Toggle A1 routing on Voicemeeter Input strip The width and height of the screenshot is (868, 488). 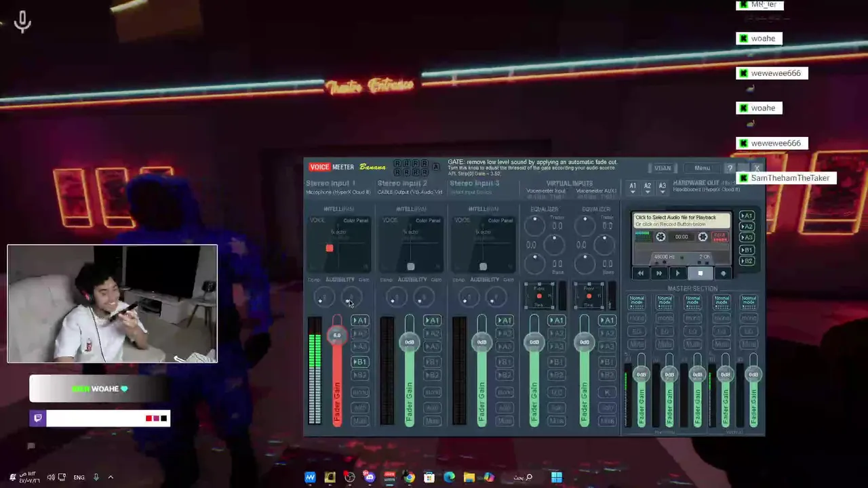[x=557, y=321]
